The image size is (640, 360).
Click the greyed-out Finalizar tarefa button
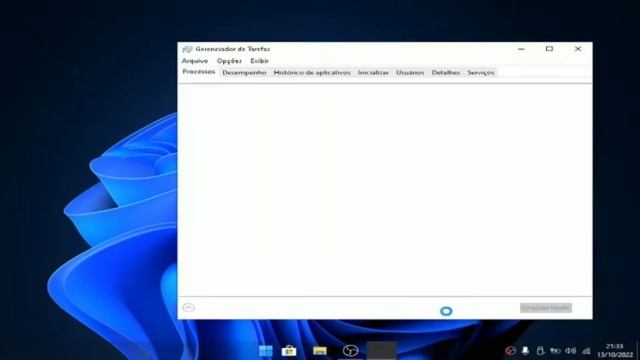pos(546,308)
